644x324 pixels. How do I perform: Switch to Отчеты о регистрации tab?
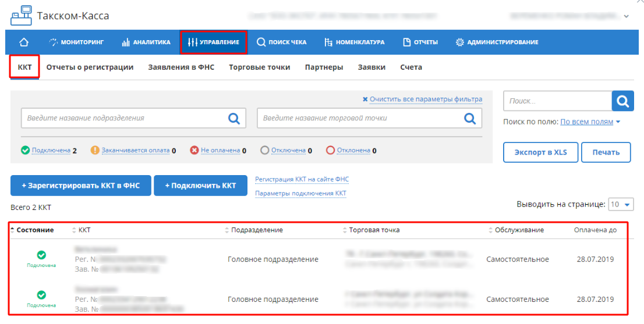tap(90, 67)
